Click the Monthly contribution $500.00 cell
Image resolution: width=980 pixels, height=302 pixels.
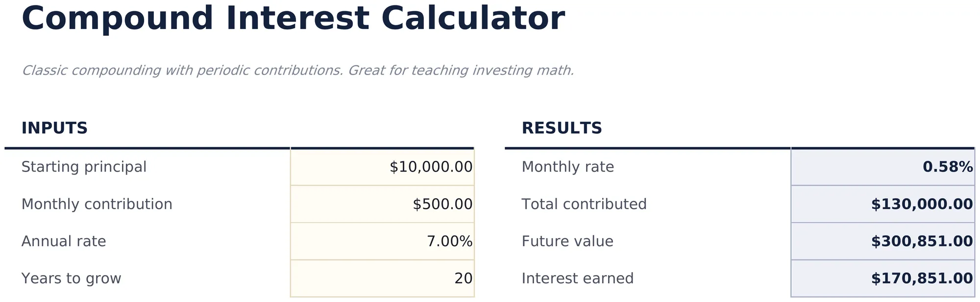(382, 204)
